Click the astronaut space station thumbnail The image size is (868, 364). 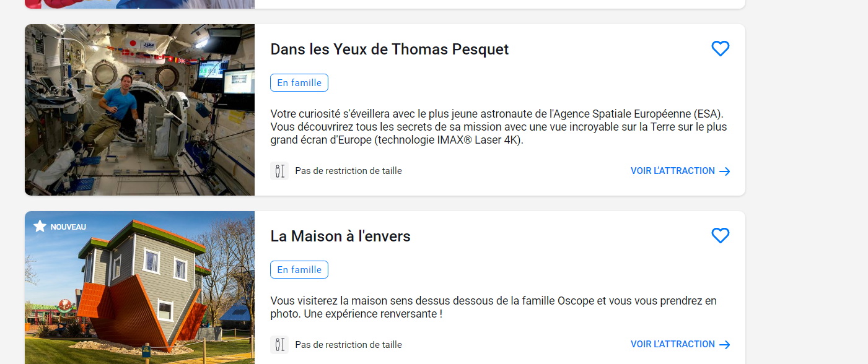tap(139, 110)
